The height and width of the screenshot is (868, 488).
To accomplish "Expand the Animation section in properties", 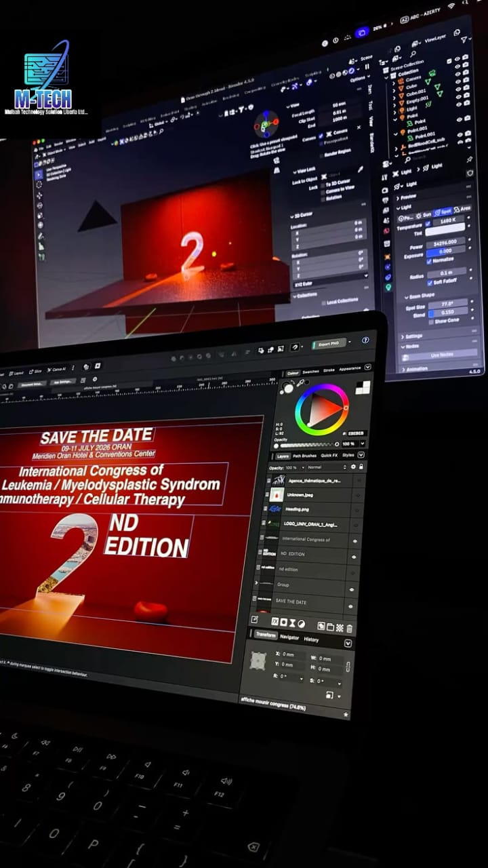I will click(415, 369).
